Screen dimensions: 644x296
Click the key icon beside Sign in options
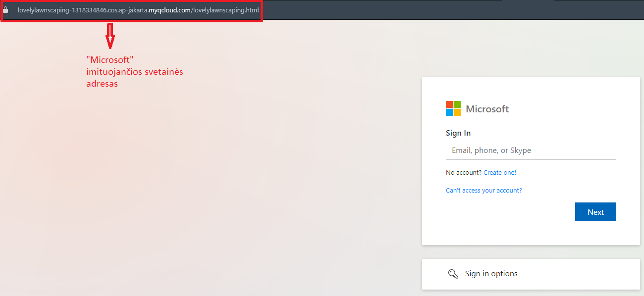(453, 274)
